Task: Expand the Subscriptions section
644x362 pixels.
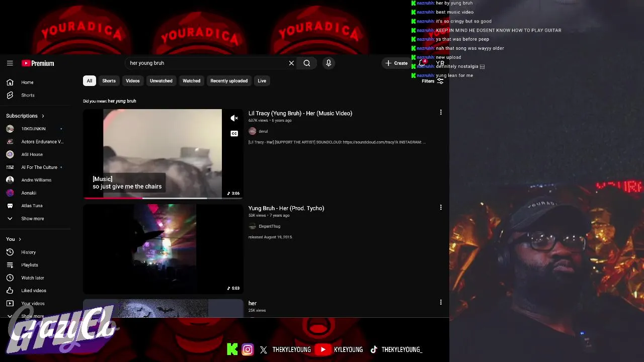Action: pos(25,116)
